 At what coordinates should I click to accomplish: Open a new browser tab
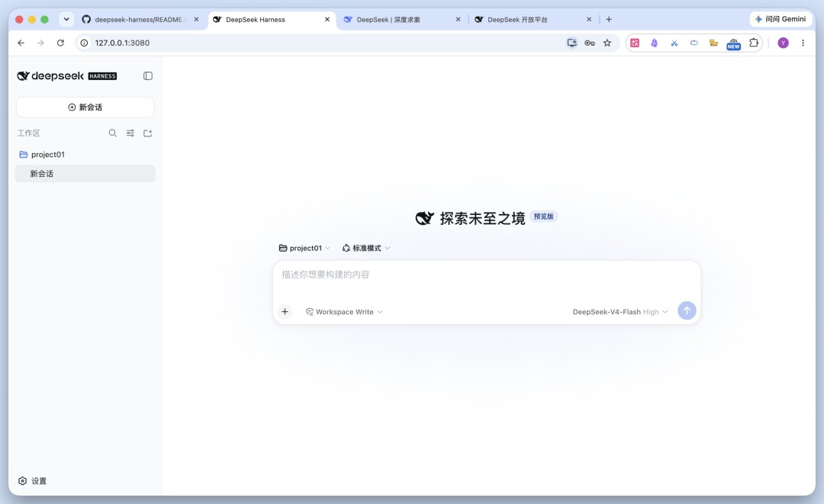(609, 19)
